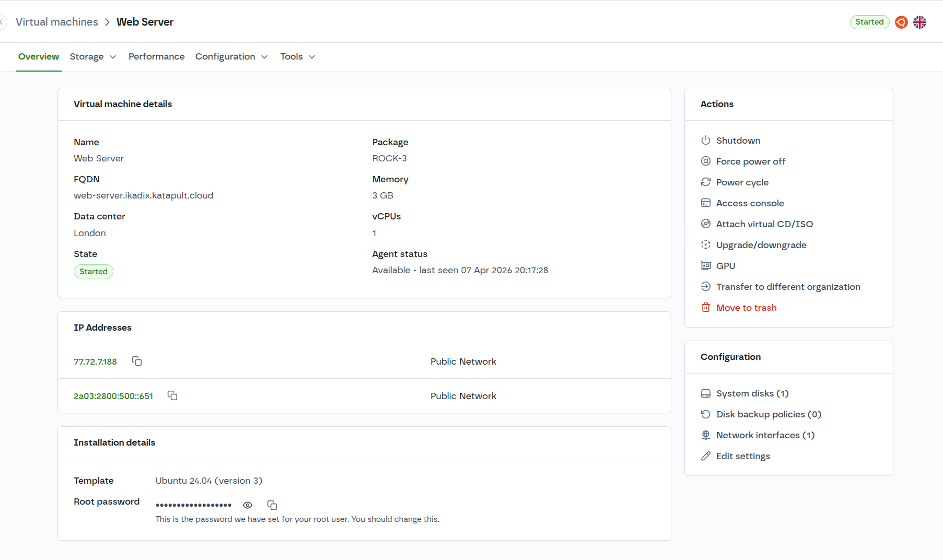
Task: Move this virtual machine to trash
Action: tap(746, 307)
